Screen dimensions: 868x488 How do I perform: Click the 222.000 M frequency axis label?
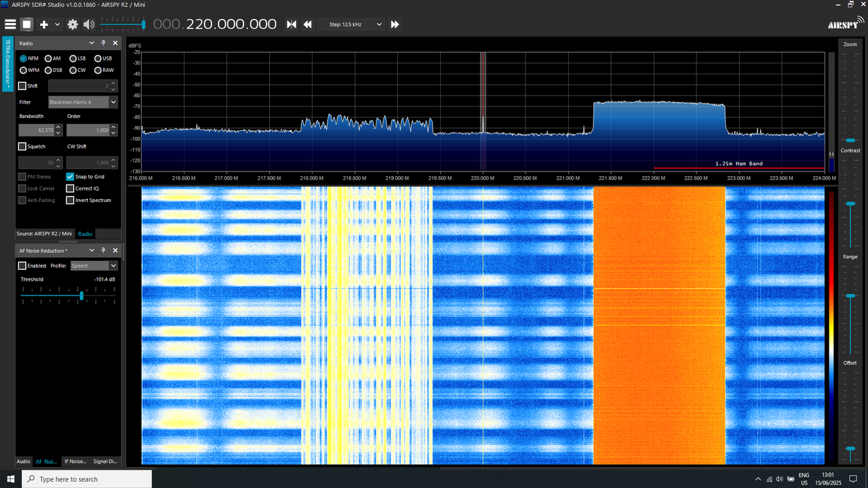(654, 178)
